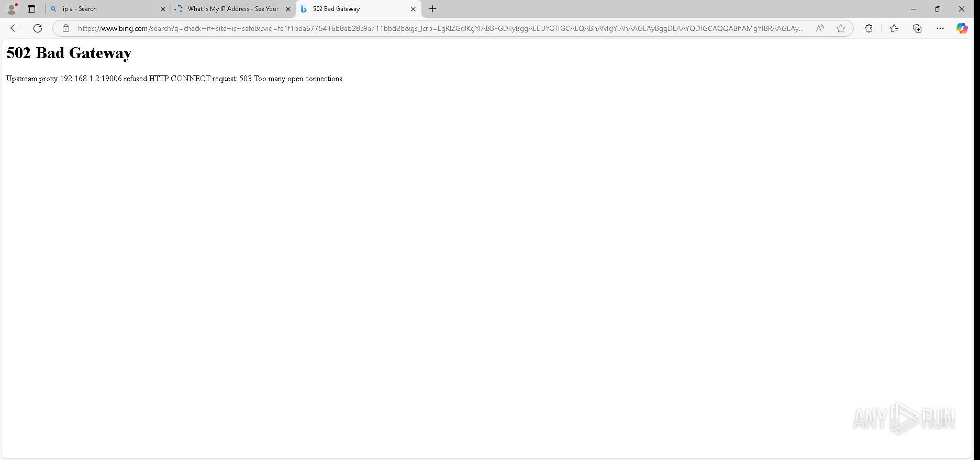The width and height of the screenshot is (980, 460).
Task: Open Settings and more ellipsis menu
Action: [x=940, y=28]
